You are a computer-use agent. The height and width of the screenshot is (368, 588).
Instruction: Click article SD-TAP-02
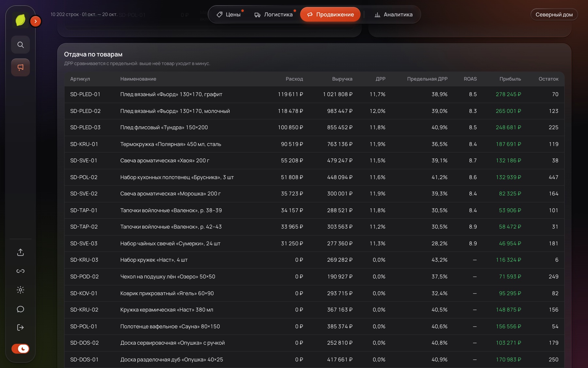(x=84, y=227)
